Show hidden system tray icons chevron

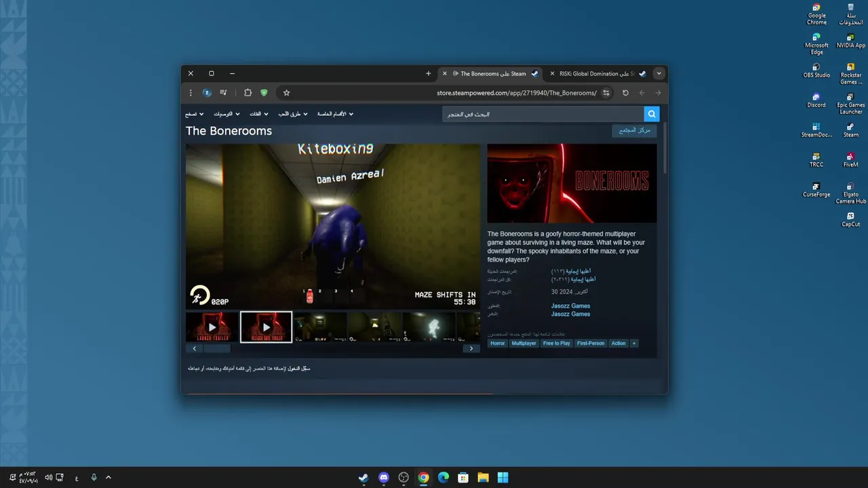tap(108, 477)
